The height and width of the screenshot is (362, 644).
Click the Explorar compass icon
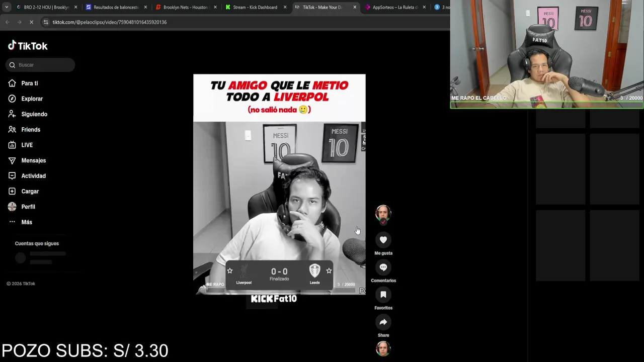click(12, 99)
